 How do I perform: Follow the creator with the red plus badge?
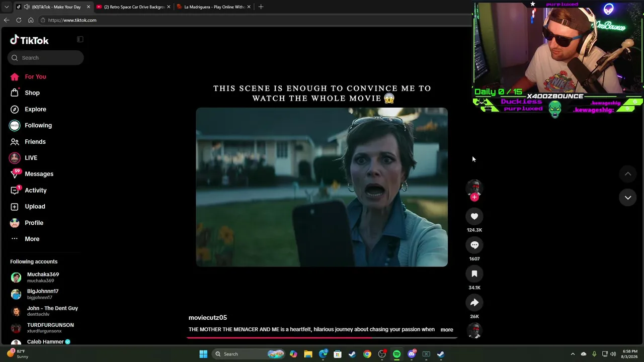click(474, 197)
